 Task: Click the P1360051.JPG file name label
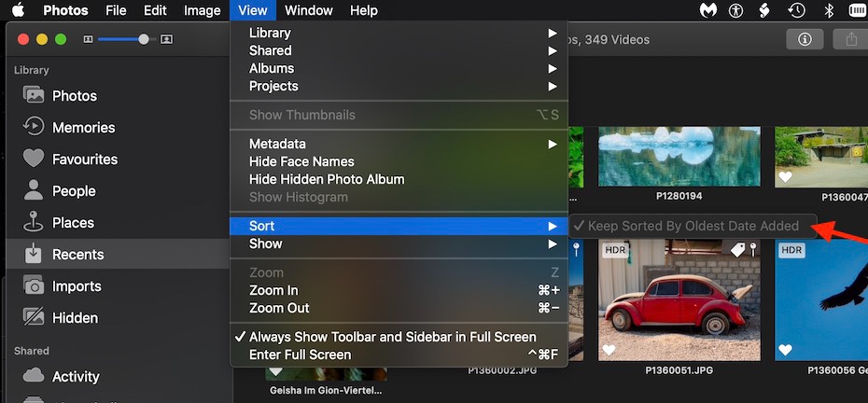[x=679, y=370]
